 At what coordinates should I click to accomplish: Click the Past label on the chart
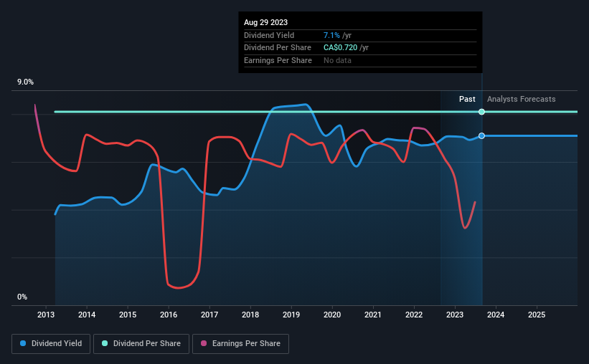[x=467, y=99]
